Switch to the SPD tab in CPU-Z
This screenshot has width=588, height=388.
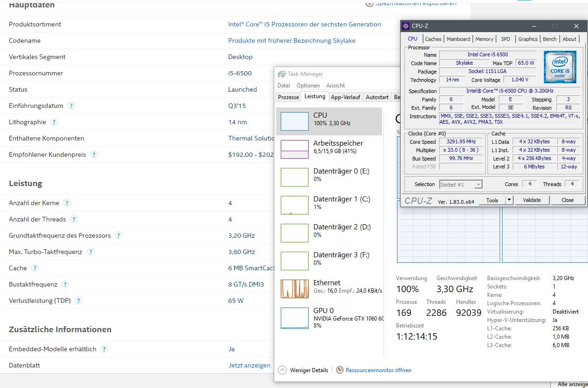click(x=505, y=39)
